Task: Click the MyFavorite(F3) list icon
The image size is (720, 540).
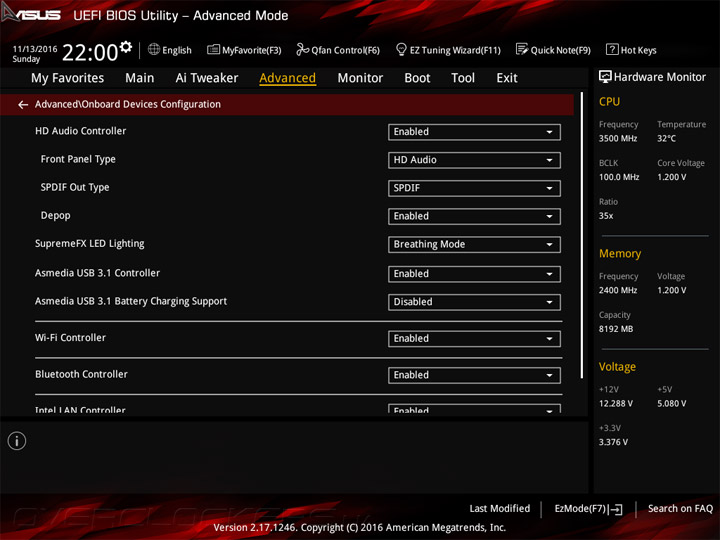Action: tap(213, 49)
